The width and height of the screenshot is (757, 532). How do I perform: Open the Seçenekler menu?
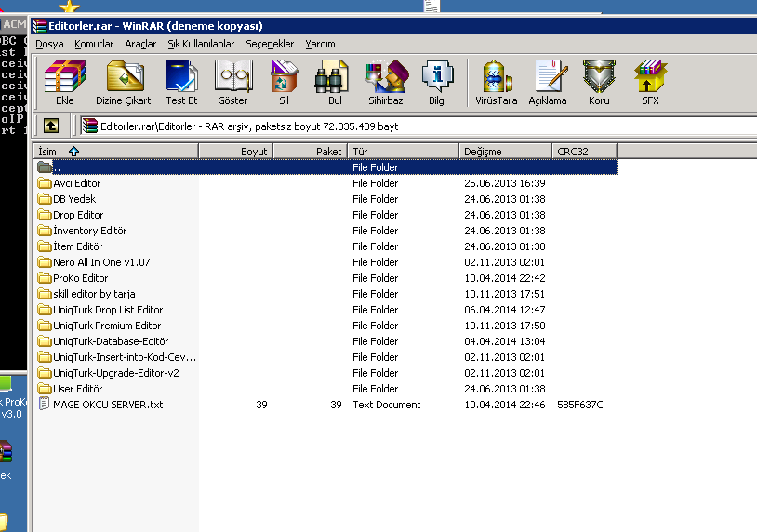click(x=270, y=44)
